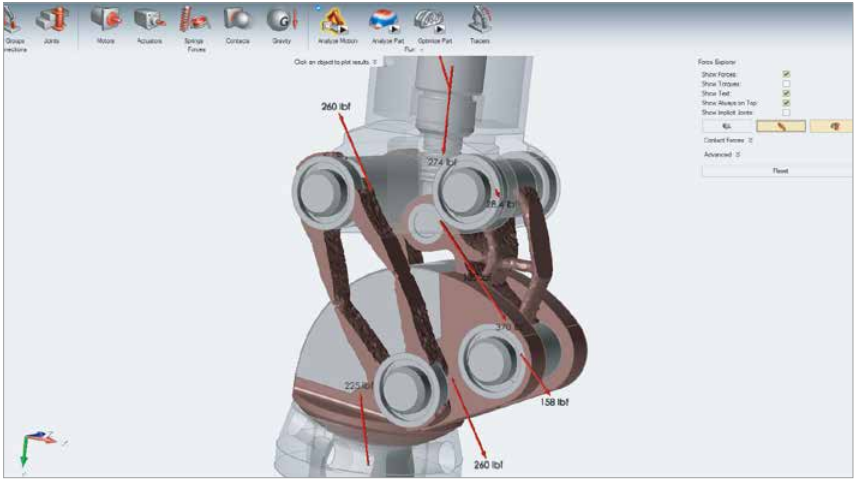
Task: Open the Optimize Part tool
Action: pos(433,20)
